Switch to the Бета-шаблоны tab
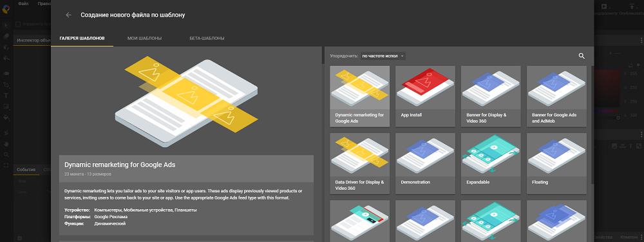 pyautogui.click(x=207, y=38)
